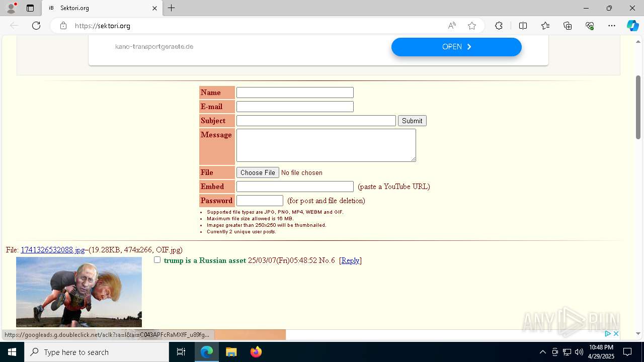Open the Copilot sidebar icon
The width and height of the screenshot is (644, 362).
click(632, 26)
